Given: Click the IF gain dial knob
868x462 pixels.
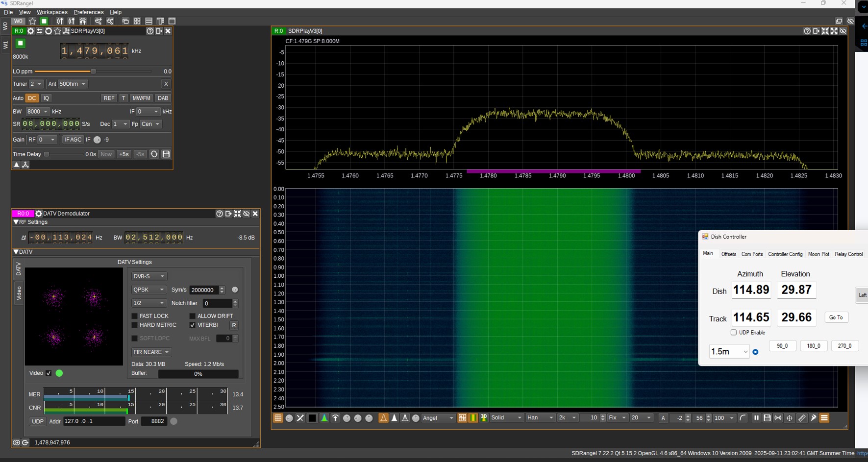Looking at the screenshot, I should pyautogui.click(x=97, y=140).
